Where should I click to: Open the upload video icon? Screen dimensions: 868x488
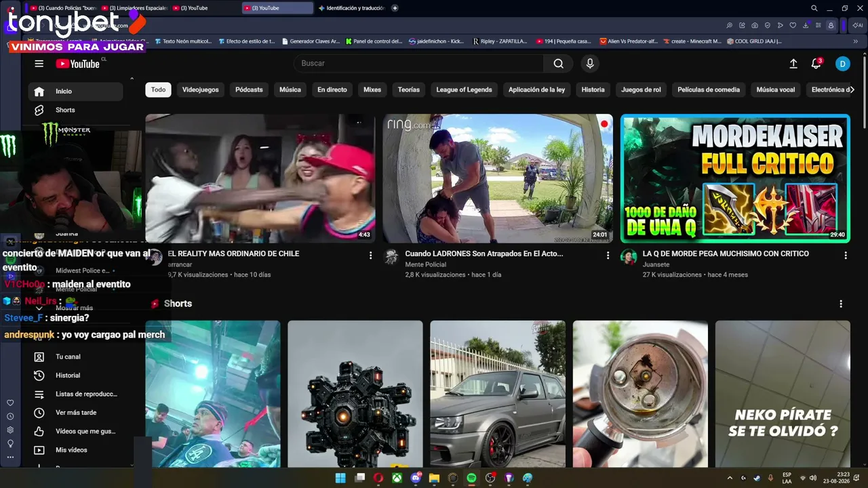[x=793, y=64]
